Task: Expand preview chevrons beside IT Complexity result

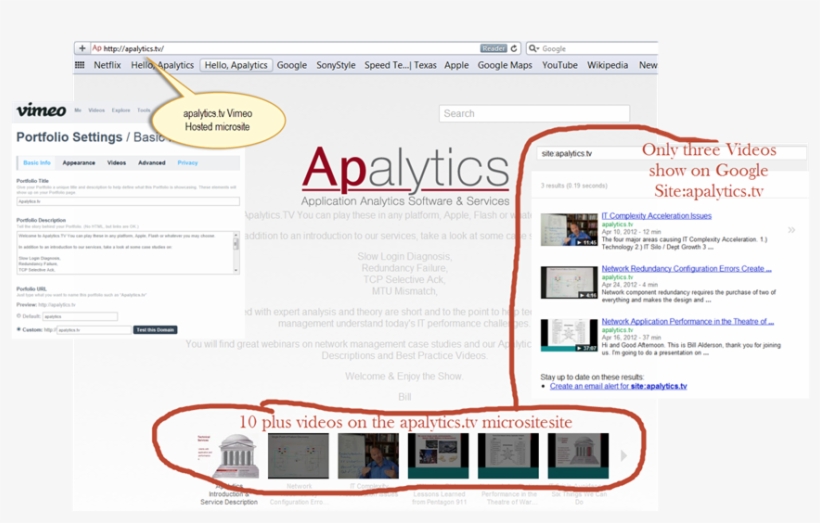Action: [x=791, y=230]
